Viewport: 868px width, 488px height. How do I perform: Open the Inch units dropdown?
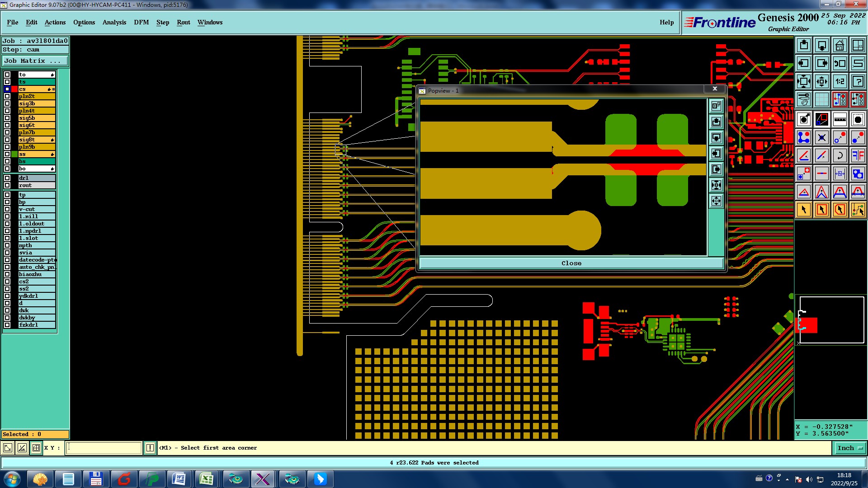(x=849, y=448)
